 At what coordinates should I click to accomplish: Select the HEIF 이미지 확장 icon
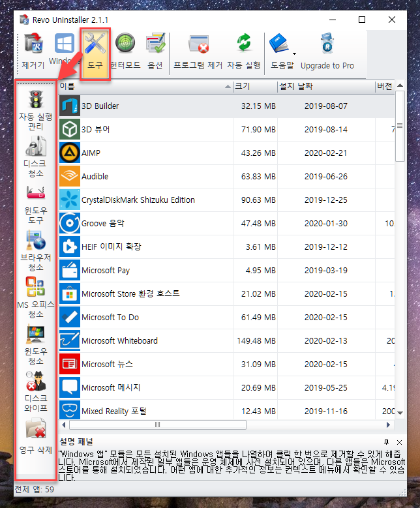[x=70, y=247]
